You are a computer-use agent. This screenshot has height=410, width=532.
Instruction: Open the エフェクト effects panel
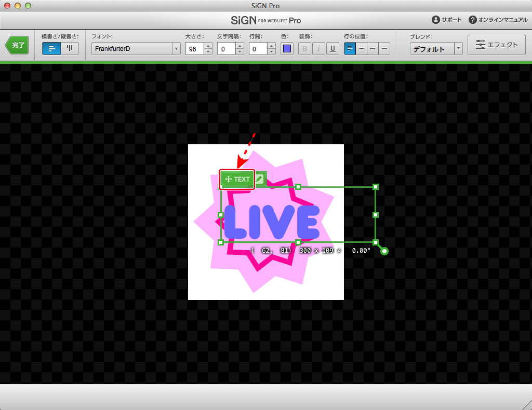coord(496,45)
